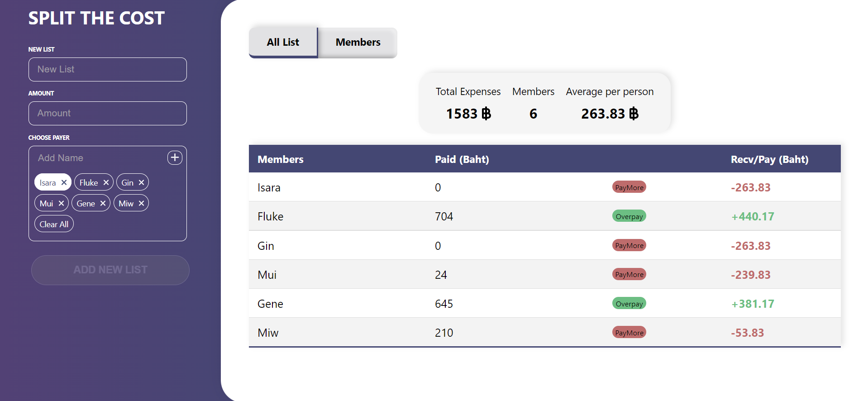Remove Miw with the X icon
The width and height of the screenshot is (868, 401).
(141, 203)
